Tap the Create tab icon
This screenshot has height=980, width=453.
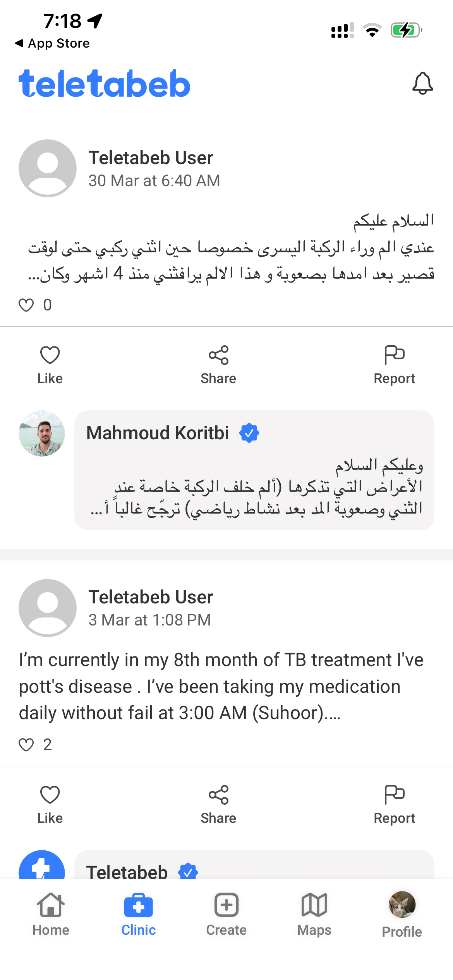tap(226, 906)
